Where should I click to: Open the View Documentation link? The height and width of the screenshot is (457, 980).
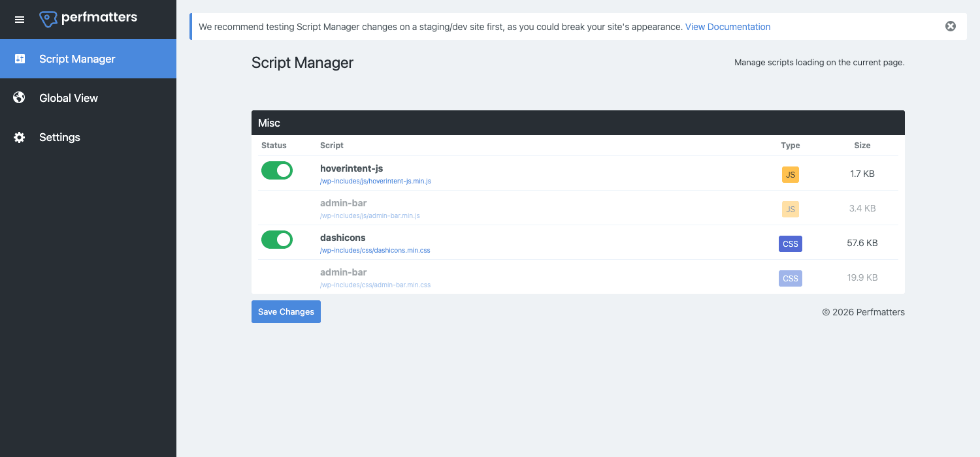[x=728, y=27]
